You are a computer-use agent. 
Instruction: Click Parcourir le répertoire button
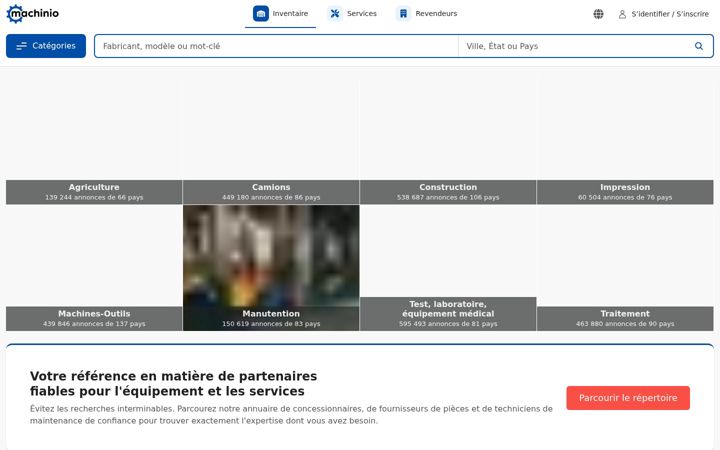tap(628, 398)
